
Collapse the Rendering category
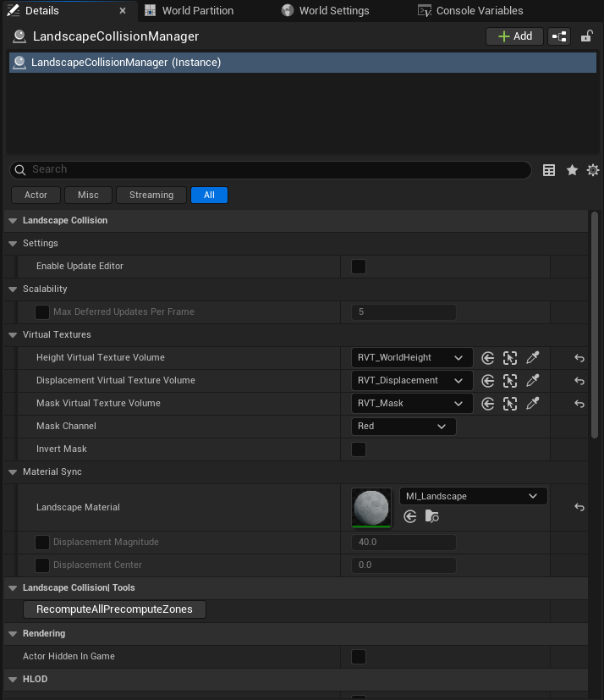tap(13, 633)
